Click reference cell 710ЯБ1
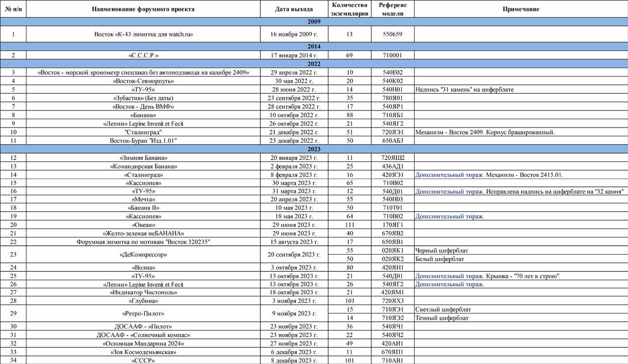 tap(392, 115)
